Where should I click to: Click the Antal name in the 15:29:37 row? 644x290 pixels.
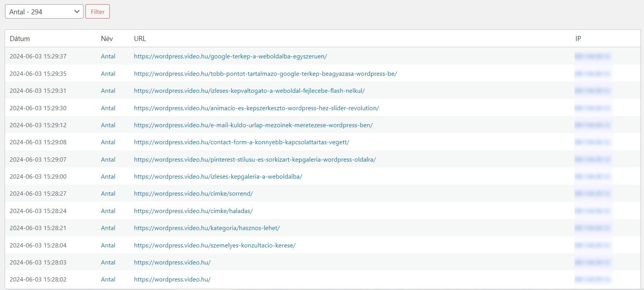(108, 56)
